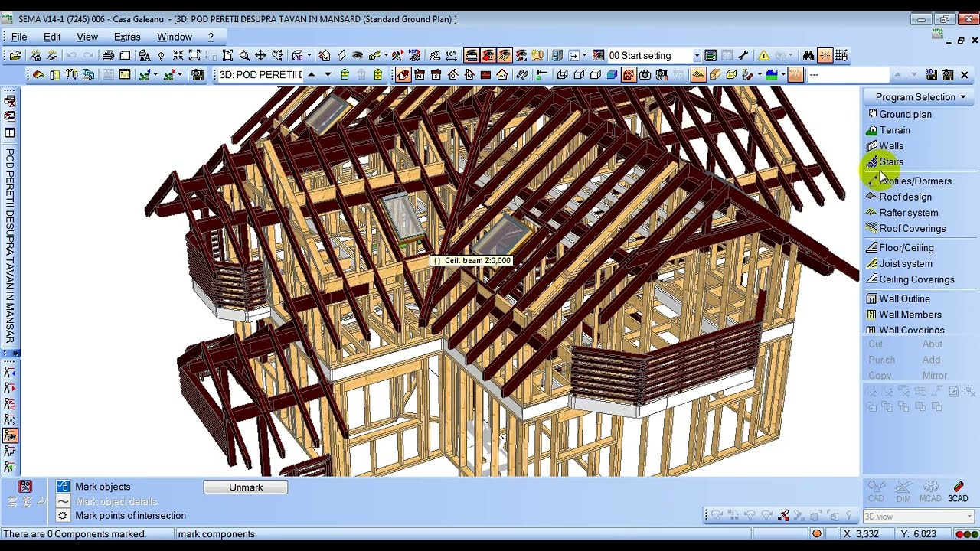Open settings via the wrench icon
980x551 pixels.
tap(743, 55)
